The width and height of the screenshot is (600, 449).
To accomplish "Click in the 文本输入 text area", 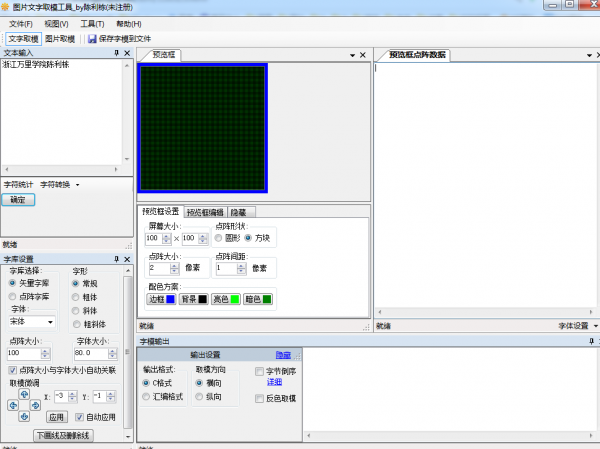I will point(62,112).
